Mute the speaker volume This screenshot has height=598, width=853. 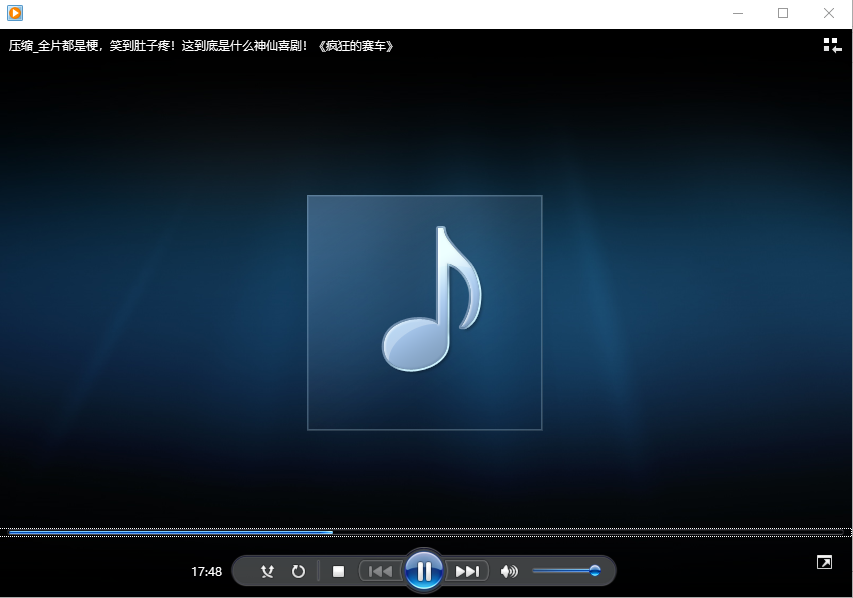509,571
